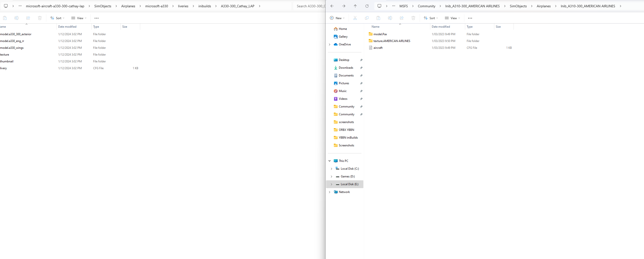644x259 pixels.
Task: Open the Sort dropdown in the right window
Action: 431,18
